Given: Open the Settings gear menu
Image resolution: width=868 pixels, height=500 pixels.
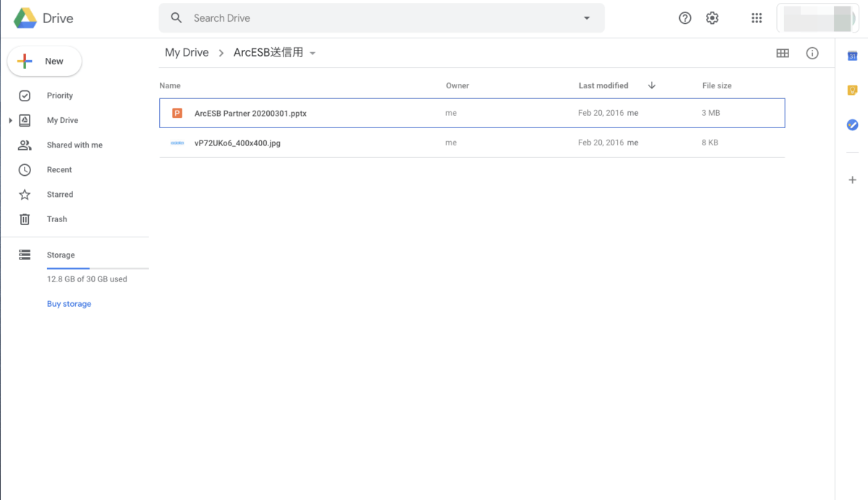Looking at the screenshot, I should click(x=712, y=18).
